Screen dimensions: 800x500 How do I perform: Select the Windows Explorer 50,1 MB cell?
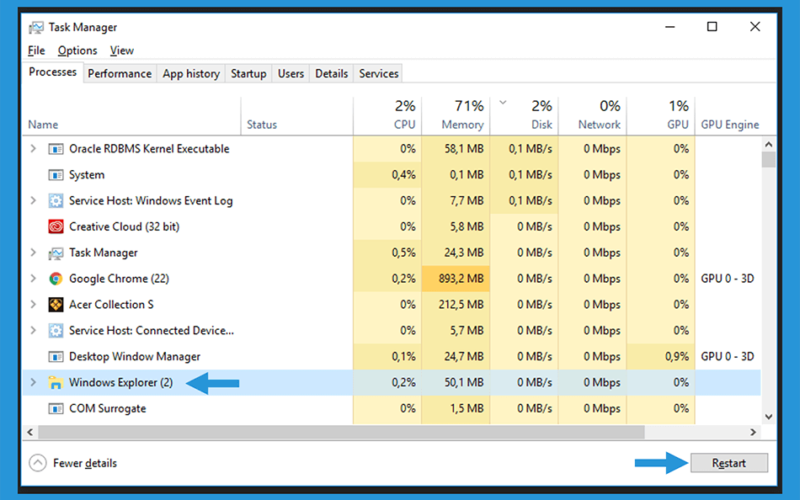[x=456, y=383]
